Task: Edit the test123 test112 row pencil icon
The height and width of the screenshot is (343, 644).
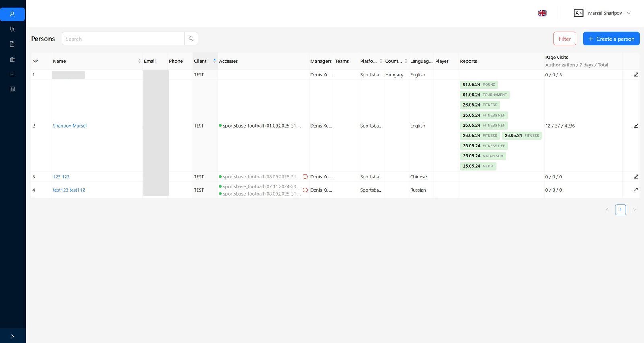Action: (x=636, y=190)
